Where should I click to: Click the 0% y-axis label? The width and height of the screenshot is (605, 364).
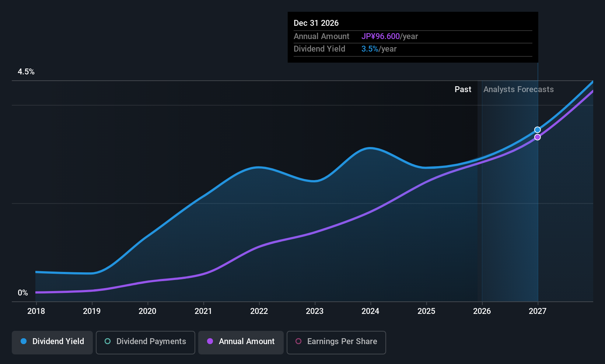(x=23, y=293)
